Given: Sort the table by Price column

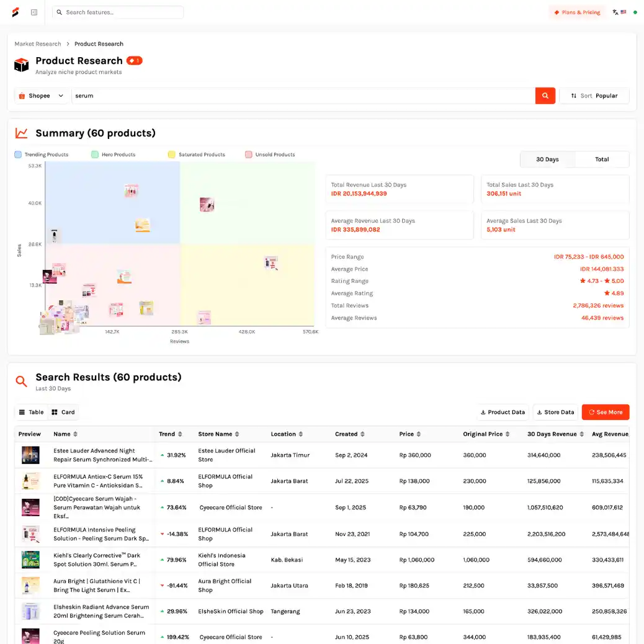Looking at the screenshot, I should (x=419, y=434).
